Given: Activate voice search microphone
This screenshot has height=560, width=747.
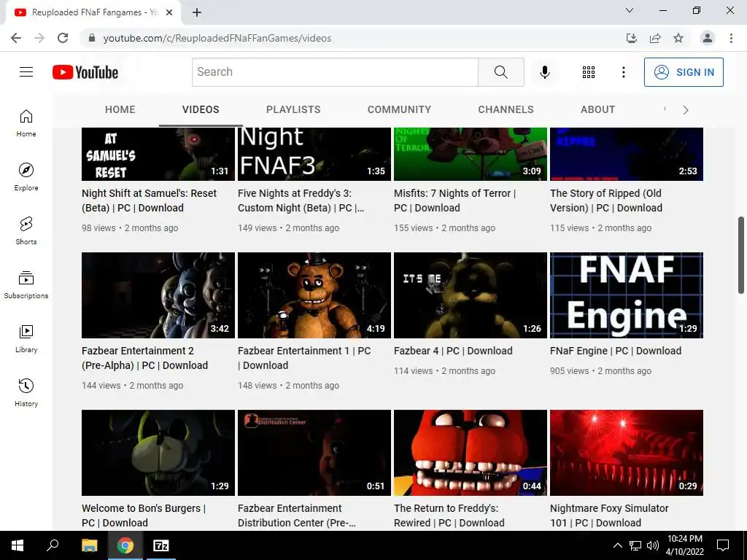Looking at the screenshot, I should [x=544, y=72].
